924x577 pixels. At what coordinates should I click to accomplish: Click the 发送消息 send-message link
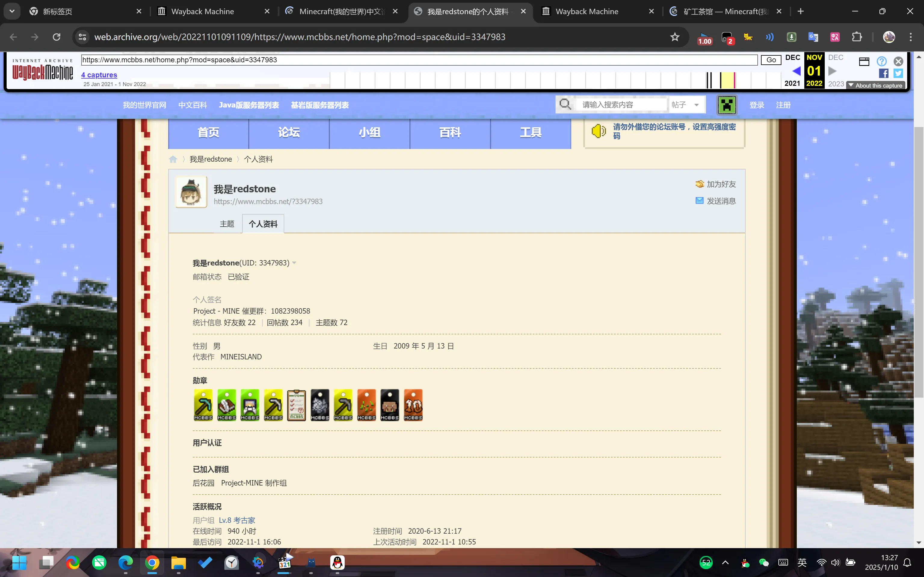click(715, 201)
